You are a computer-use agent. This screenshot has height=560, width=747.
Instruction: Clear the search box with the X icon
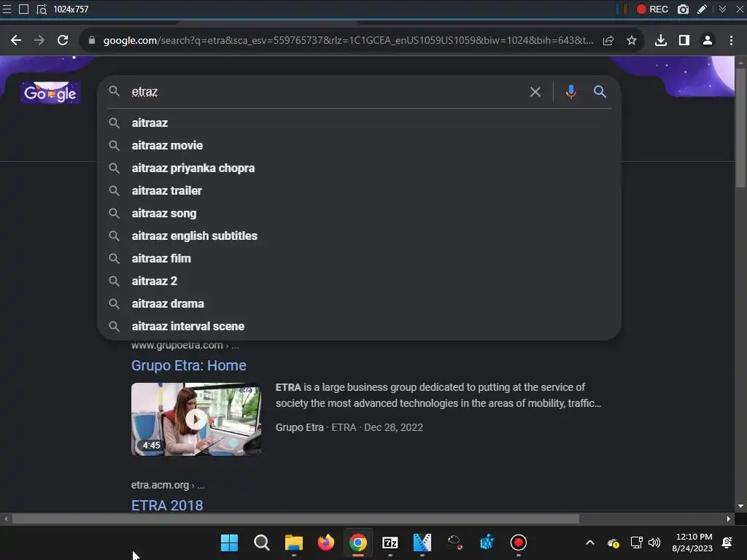pyautogui.click(x=535, y=92)
